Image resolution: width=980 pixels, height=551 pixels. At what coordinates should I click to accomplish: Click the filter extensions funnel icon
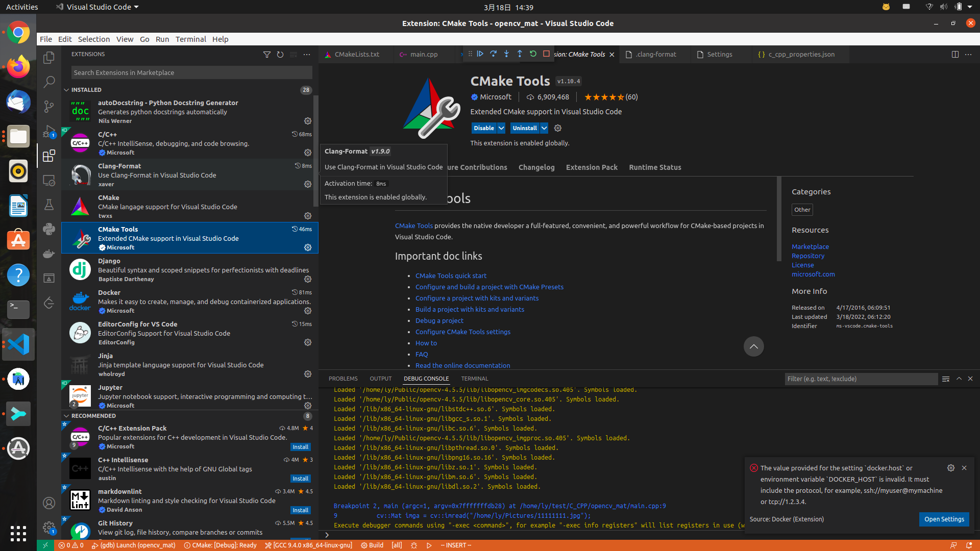(266, 55)
